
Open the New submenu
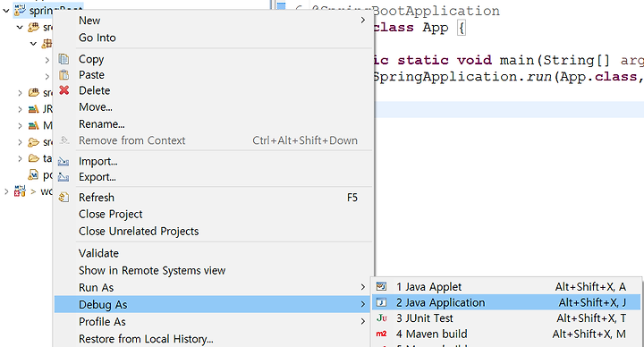(x=214, y=21)
